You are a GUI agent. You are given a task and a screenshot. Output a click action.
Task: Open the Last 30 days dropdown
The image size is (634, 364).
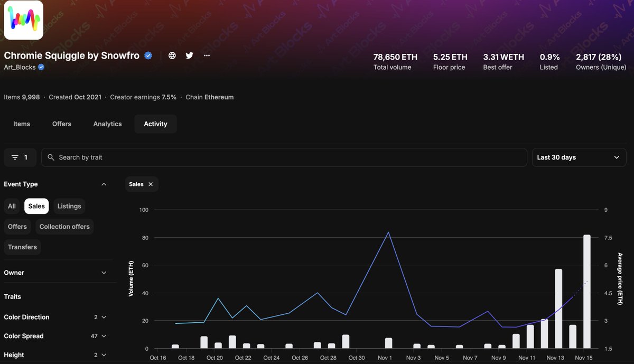579,157
